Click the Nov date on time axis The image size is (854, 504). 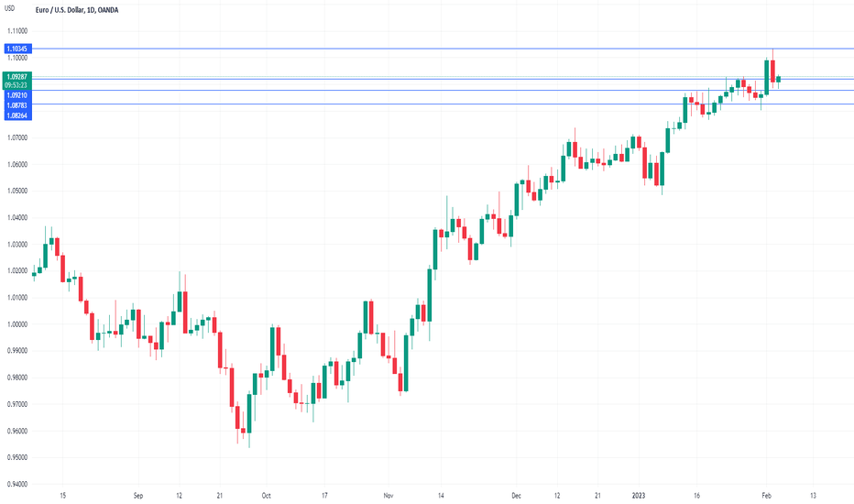pyautogui.click(x=389, y=496)
